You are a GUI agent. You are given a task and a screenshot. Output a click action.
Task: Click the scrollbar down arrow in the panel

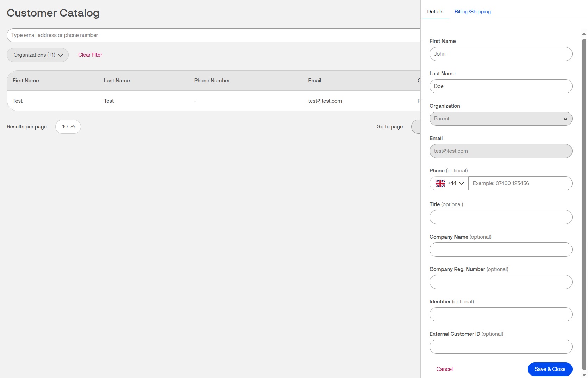click(x=584, y=375)
